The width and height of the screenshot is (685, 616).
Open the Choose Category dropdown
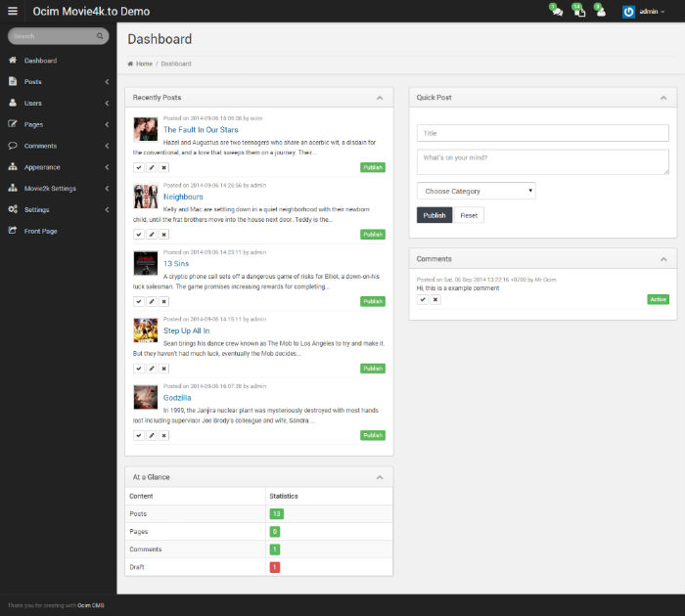click(477, 191)
